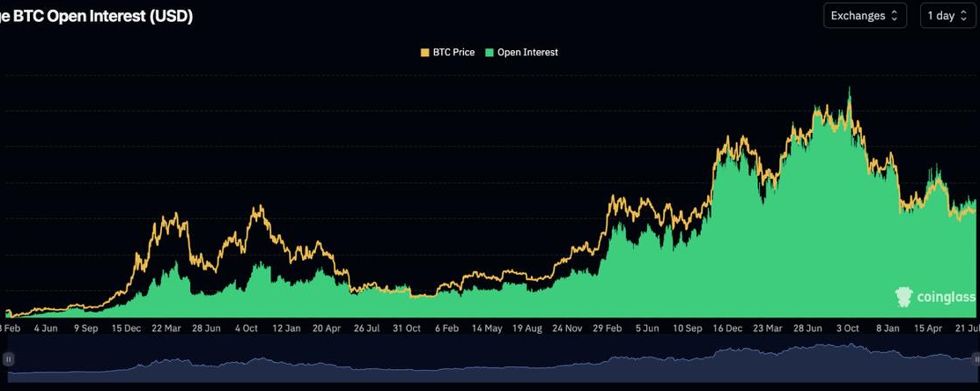Click the '6 Feb' axis label
This screenshot has width=980, height=391.
click(x=447, y=328)
